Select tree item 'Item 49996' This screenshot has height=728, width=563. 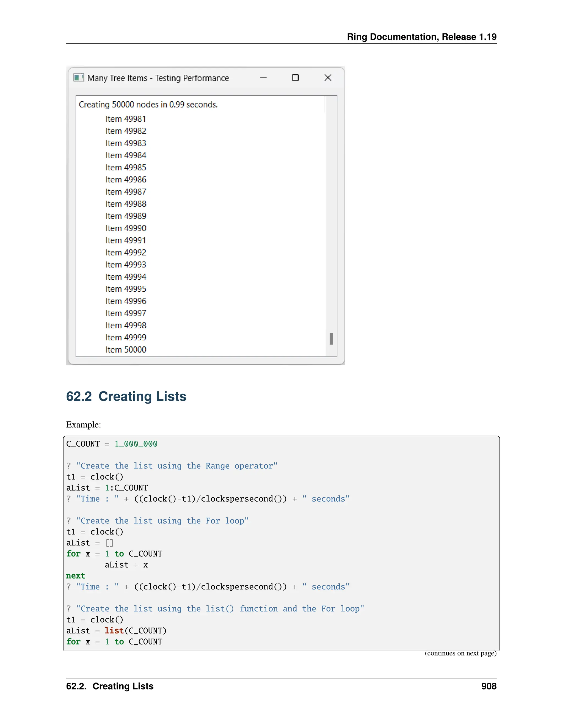[x=126, y=301]
